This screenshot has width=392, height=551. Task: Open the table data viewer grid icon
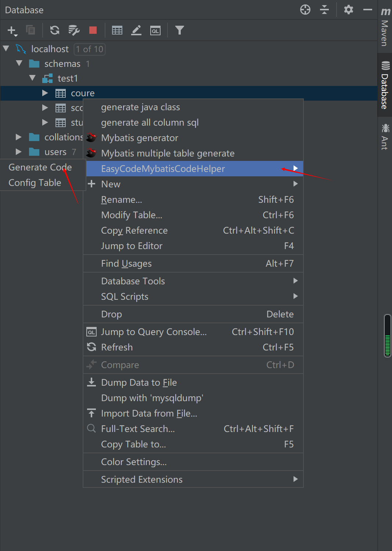(117, 30)
